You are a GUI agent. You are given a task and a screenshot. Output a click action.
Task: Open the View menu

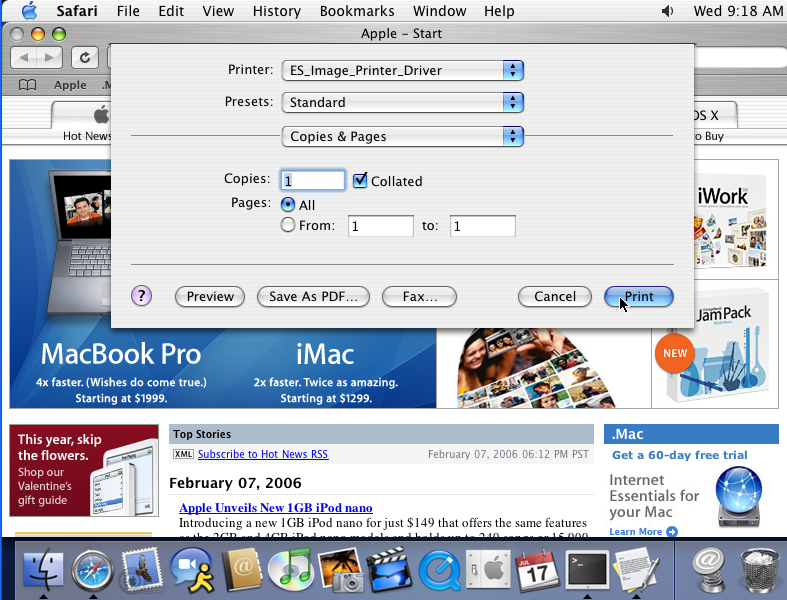(218, 11)
